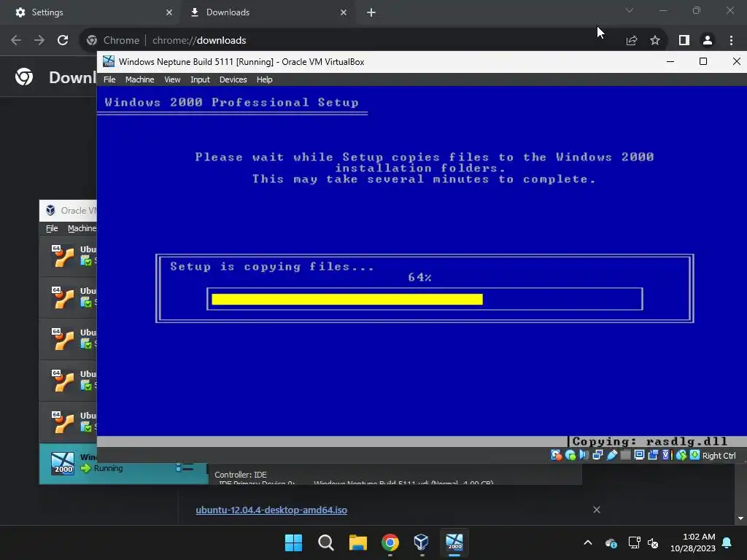The width and height of the screenshot is (747, 560).
Task: Click the Windows 2000 Professional Setup heading
Action: pyautogui.click(x=231, y=102)
